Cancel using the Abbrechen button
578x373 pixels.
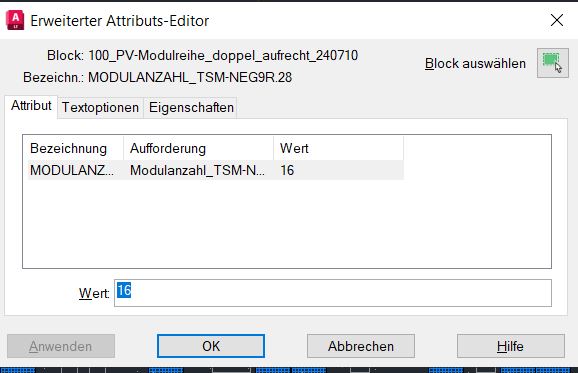361,346
